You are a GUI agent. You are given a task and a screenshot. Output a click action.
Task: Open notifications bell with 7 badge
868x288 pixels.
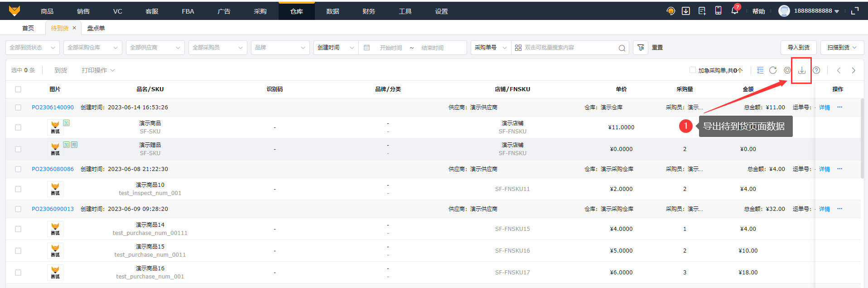point(734,11)
